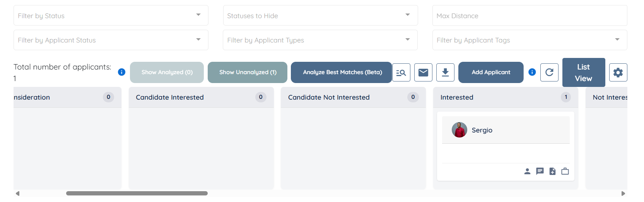Screen dimensions: 644x202
Task: Expand Filter by Applicant Tags dropdown
Action: 617,40
